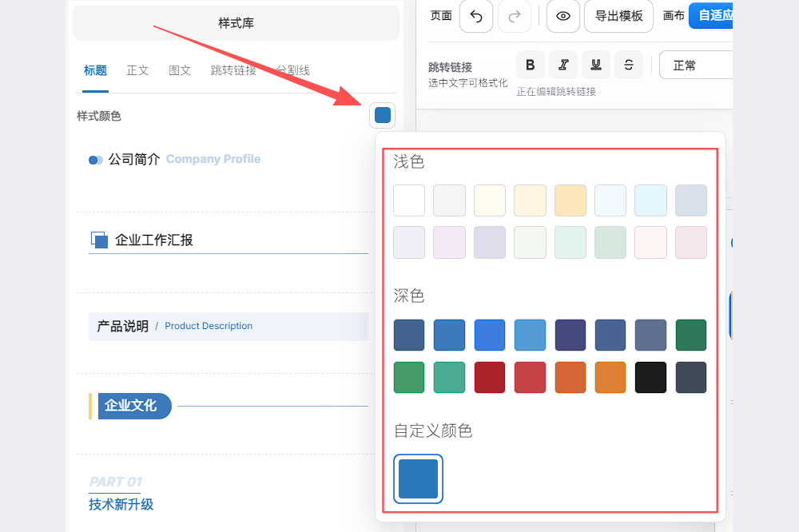This screenshot has height=532, width=799.
Task: Switch to the 图文 tab
Action: (x=180, y=70)
